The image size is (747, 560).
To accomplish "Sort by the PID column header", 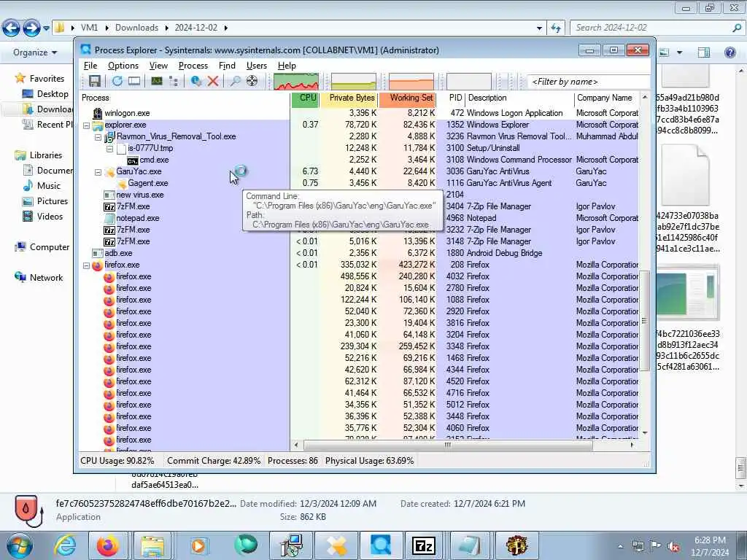I will coord(451,98).
